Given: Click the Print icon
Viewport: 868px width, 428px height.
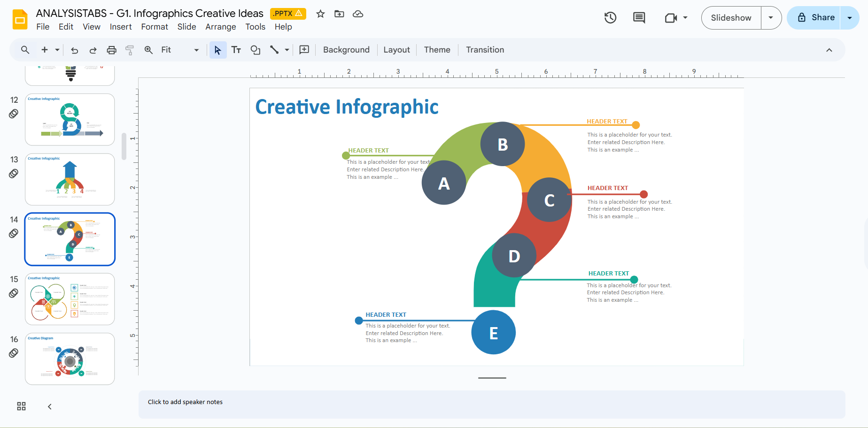Looking at the screenshot, I should (111, 50).
